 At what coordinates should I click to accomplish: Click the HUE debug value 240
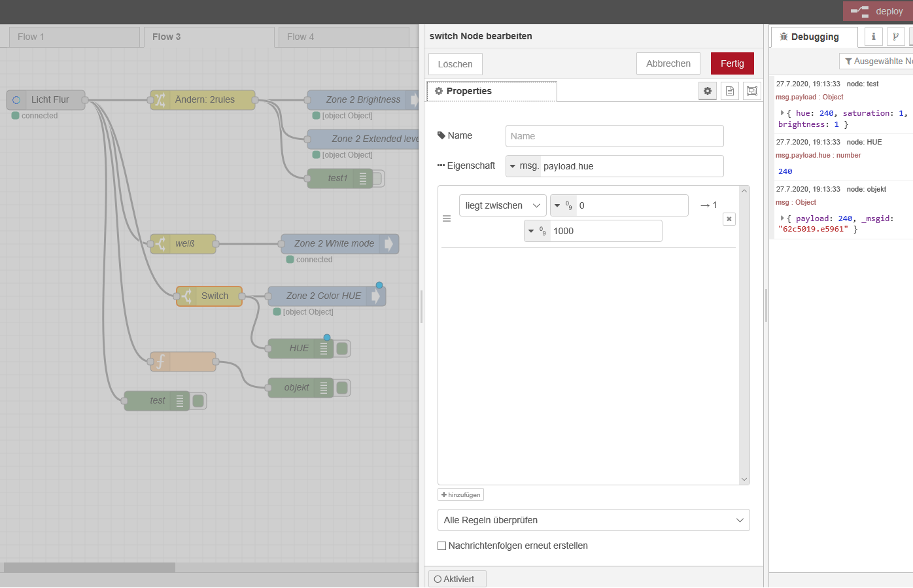tap(785, 171)
